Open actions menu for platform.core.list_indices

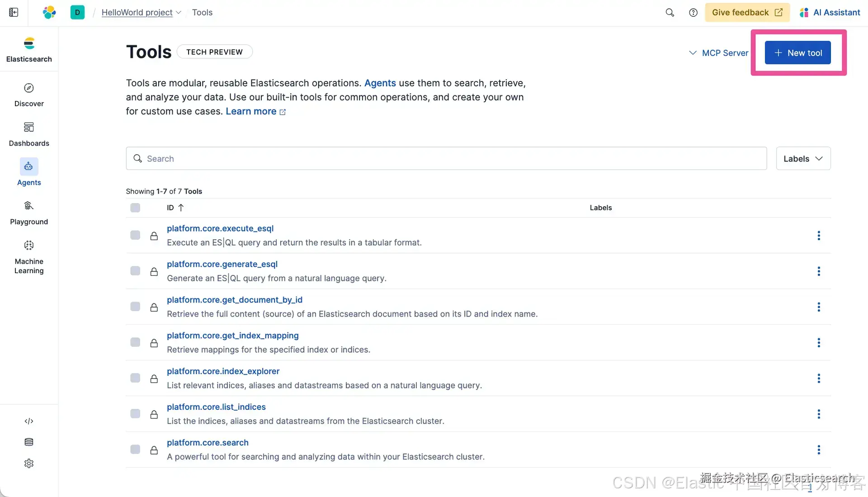818,414
